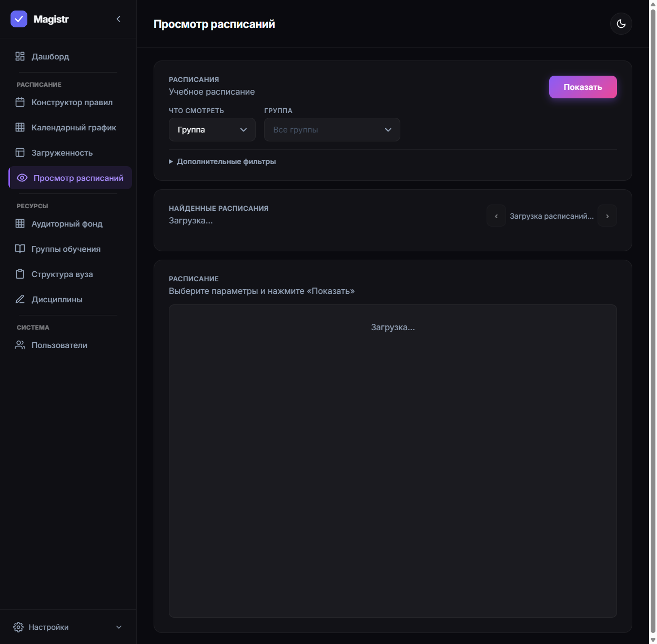Viewport: 657px width, 644px height.
Task: Click the eye icon beside Просмотр расписаний
Action: coord(22,178)
